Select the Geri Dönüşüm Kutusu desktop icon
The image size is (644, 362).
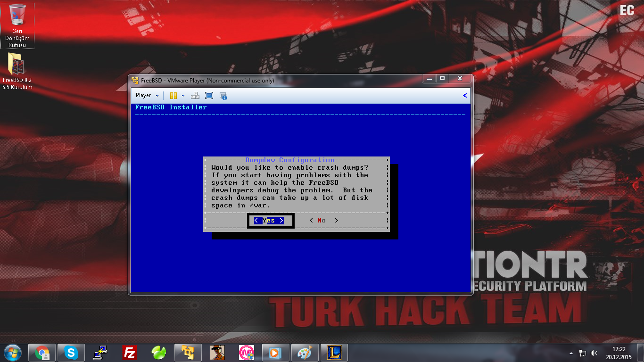pos(17,26)
